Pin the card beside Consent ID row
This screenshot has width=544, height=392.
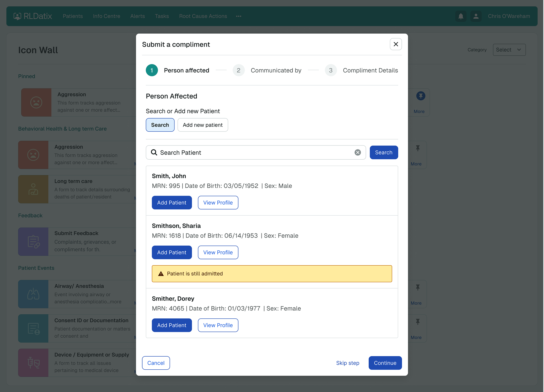coord(418,322)
